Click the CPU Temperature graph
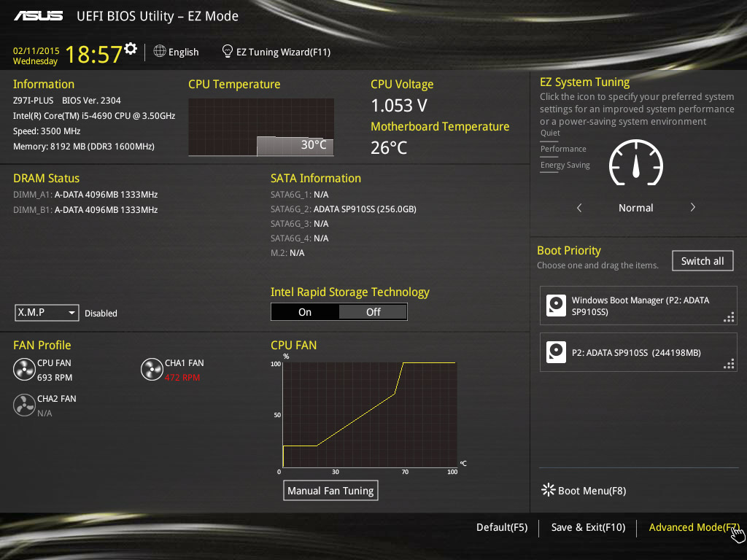 (x=261, y=127)
